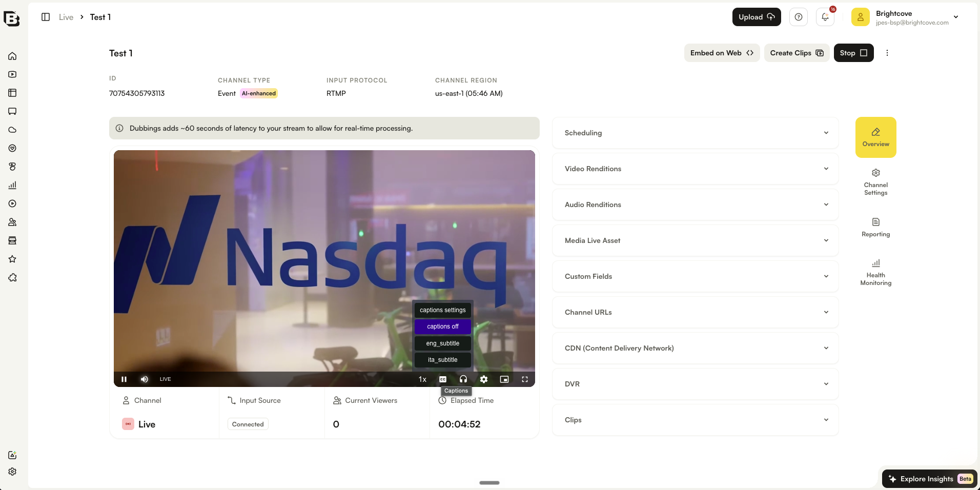Click the Upload button

point(757,17)
